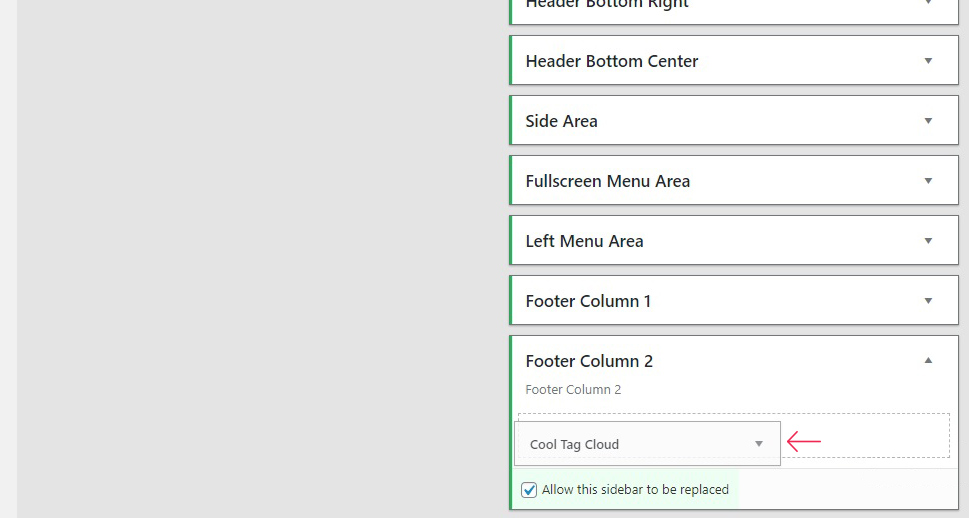Click the gray Footer Column 2 description text
The width and height of the screenshot is (969, 518).
click(573, 389)
